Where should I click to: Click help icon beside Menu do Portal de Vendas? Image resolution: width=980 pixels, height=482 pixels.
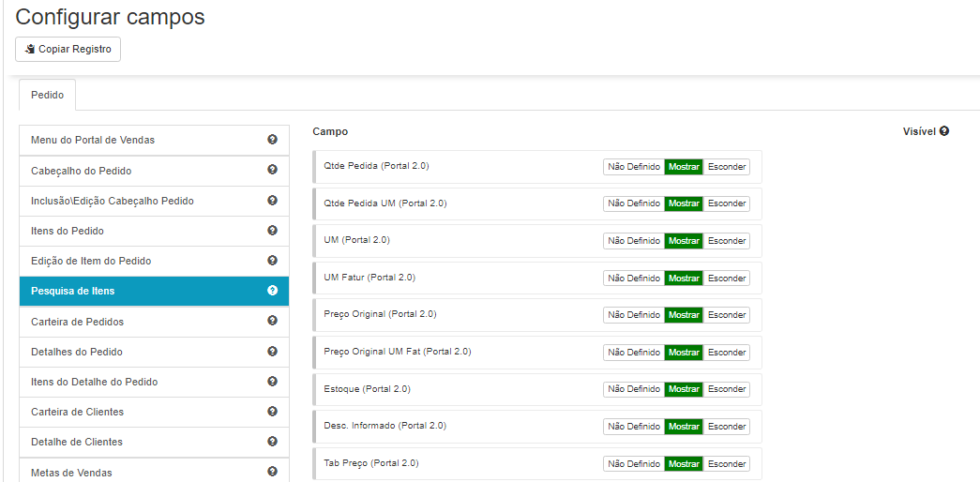[272, 140]
